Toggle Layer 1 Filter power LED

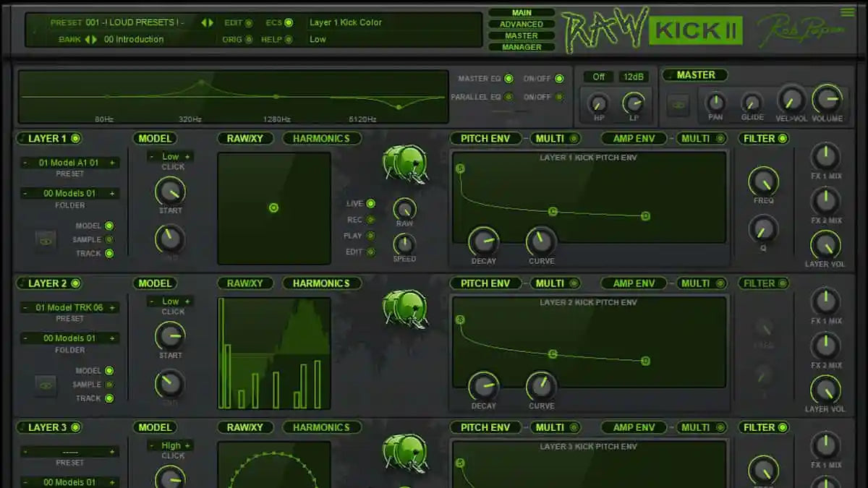pos(782,139)
